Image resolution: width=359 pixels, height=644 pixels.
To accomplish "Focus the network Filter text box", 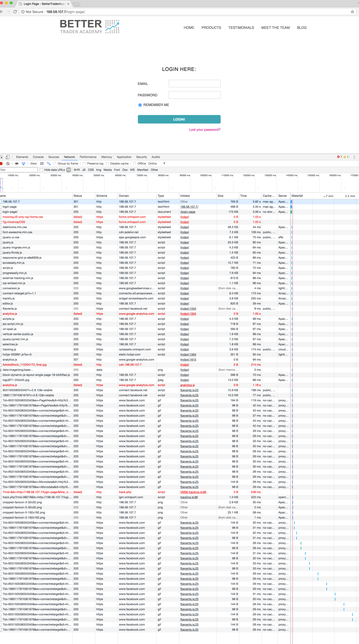I will tap(19, 170).
